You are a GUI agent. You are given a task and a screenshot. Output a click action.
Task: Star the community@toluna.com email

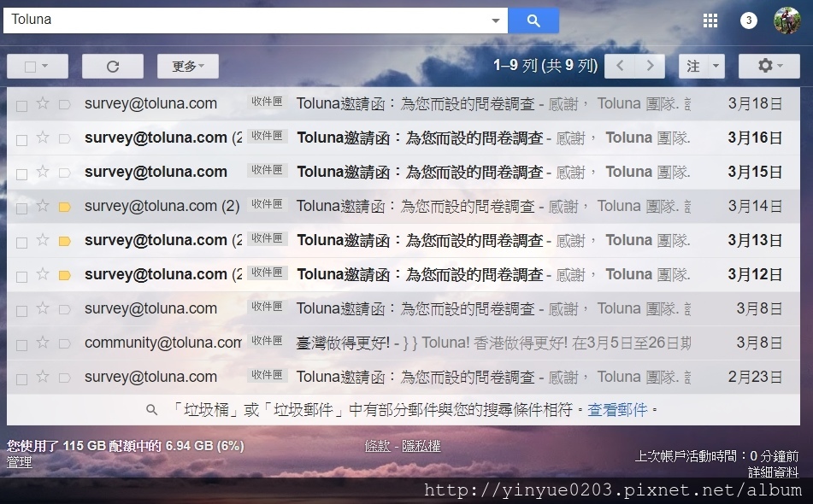pos(43,343)
